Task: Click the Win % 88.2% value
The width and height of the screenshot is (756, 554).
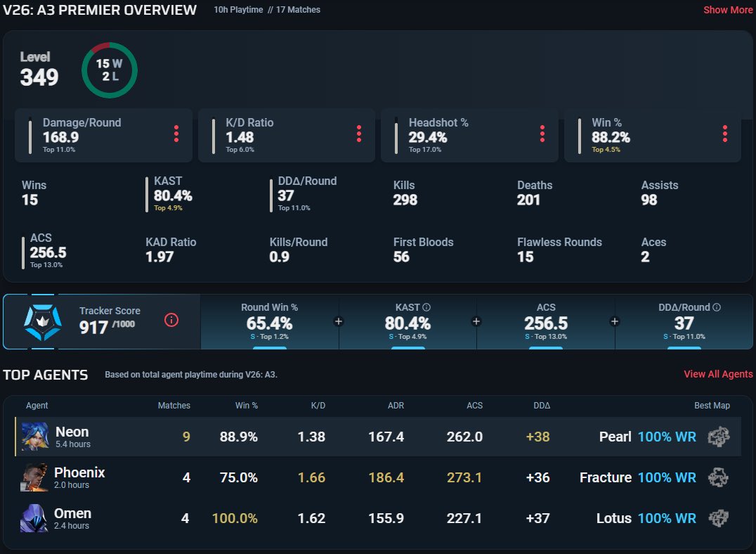Action: (611, 138)
